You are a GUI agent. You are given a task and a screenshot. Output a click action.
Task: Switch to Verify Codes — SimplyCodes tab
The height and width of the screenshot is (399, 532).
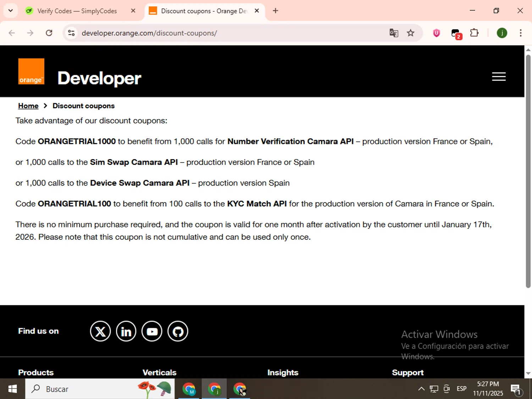click(77, 11)
